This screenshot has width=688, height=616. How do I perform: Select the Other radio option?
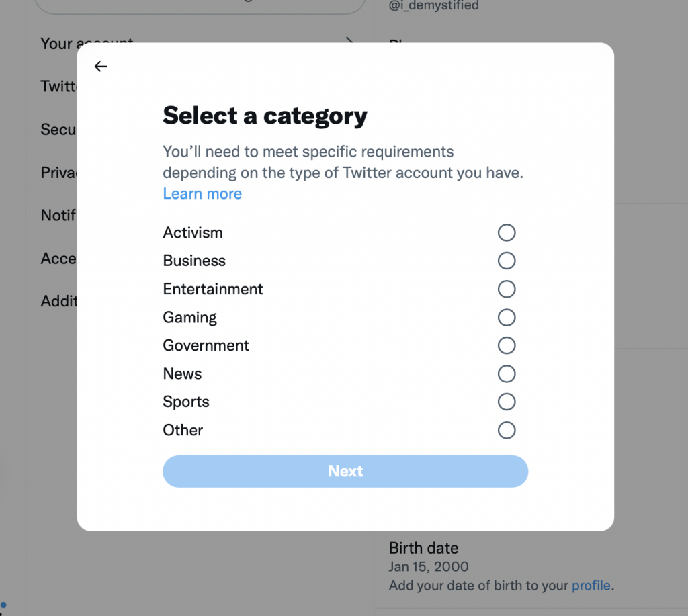[507, 431]
